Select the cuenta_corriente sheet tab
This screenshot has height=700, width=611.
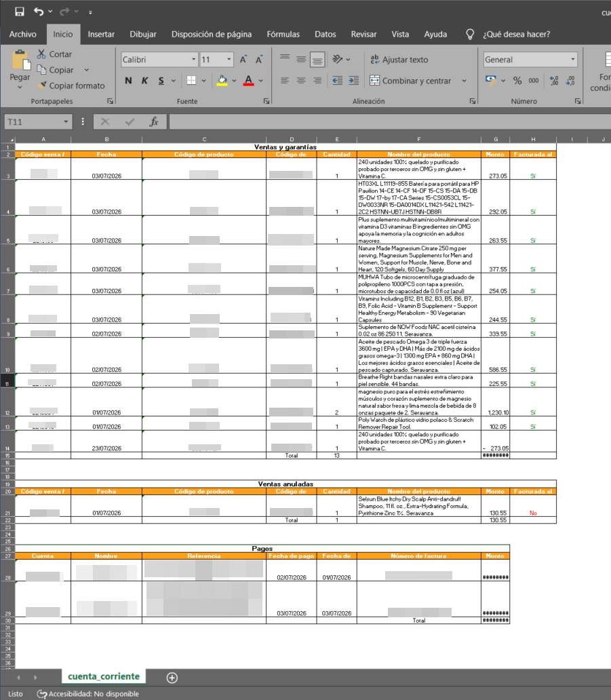(104, 676)
